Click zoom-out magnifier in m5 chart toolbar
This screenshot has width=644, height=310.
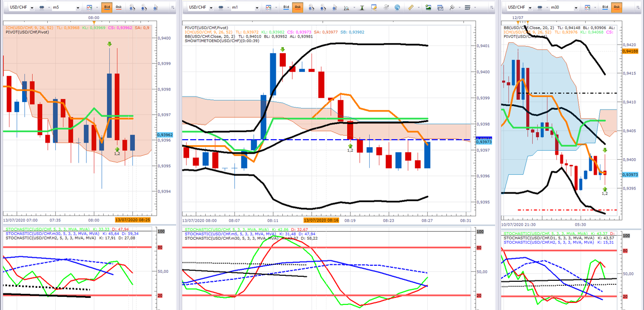[x=144, y=8]
